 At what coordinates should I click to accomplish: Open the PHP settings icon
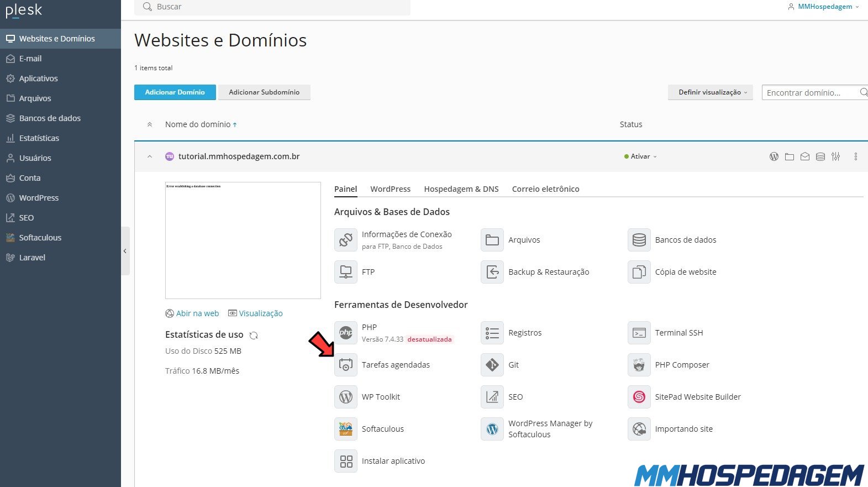click(346, 333)
